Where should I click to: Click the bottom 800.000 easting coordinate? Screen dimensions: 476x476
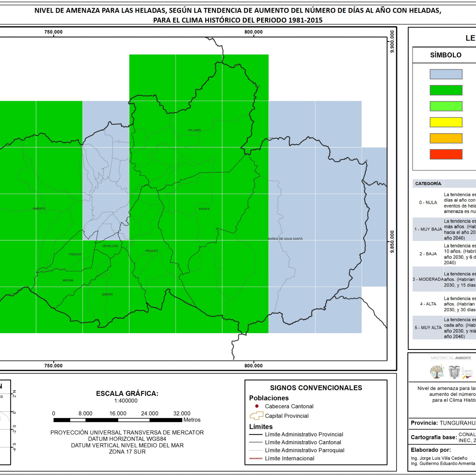tap(253, 366)
